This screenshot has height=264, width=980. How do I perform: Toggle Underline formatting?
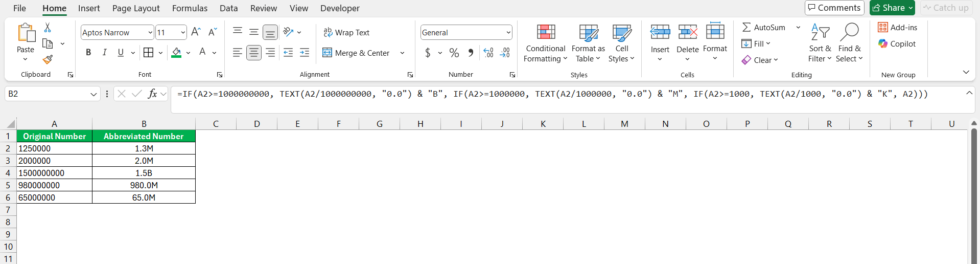click(121, 52)
